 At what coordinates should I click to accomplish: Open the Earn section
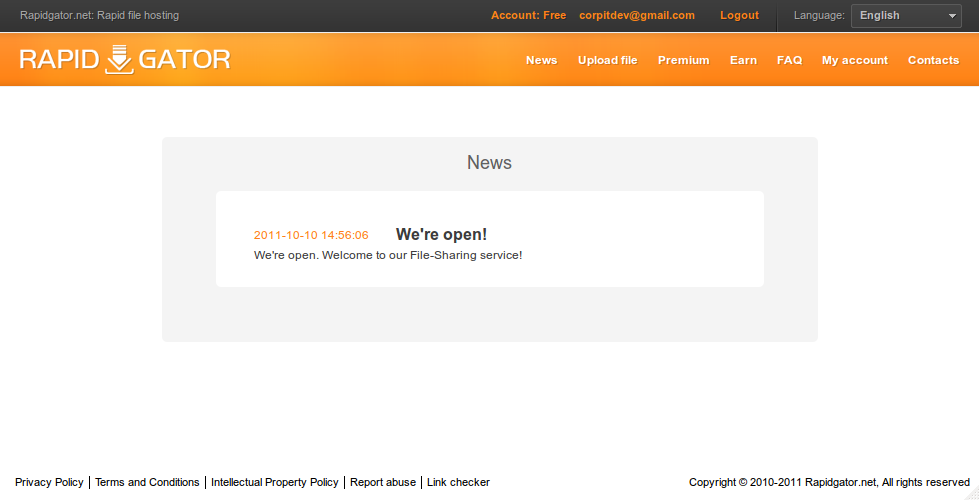pos(743,61)
